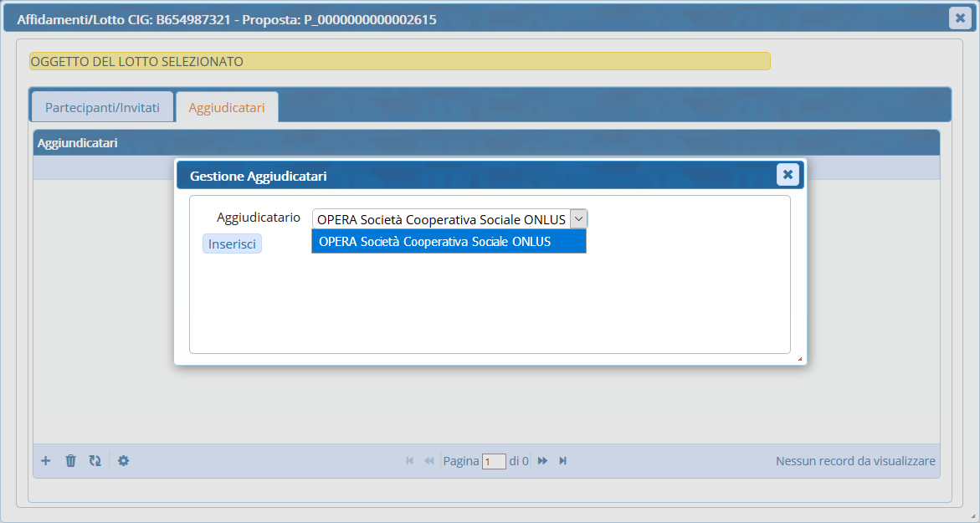980x523 pixels.
Task: Jump to last page of results
Action: (562, 461)
